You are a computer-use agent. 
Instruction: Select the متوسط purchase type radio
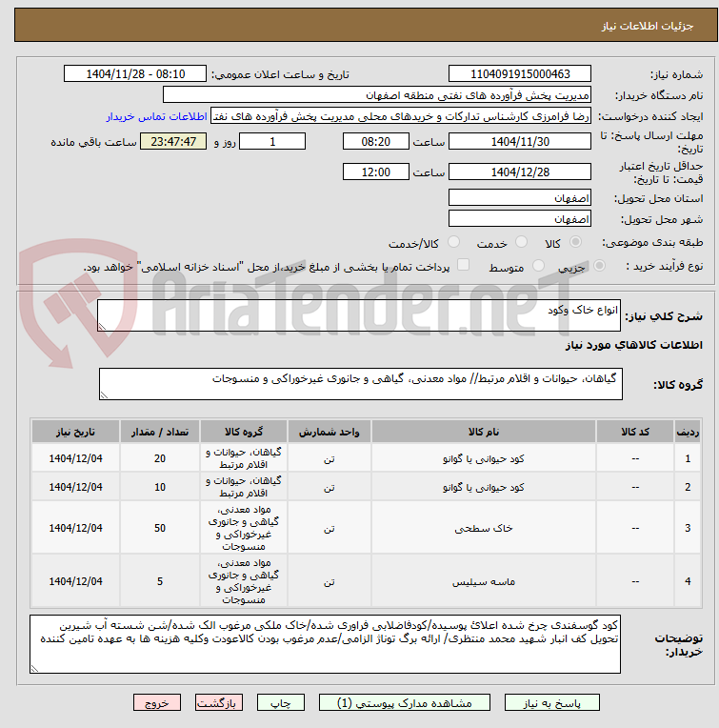pyautogui.click(x=539, y=266)
